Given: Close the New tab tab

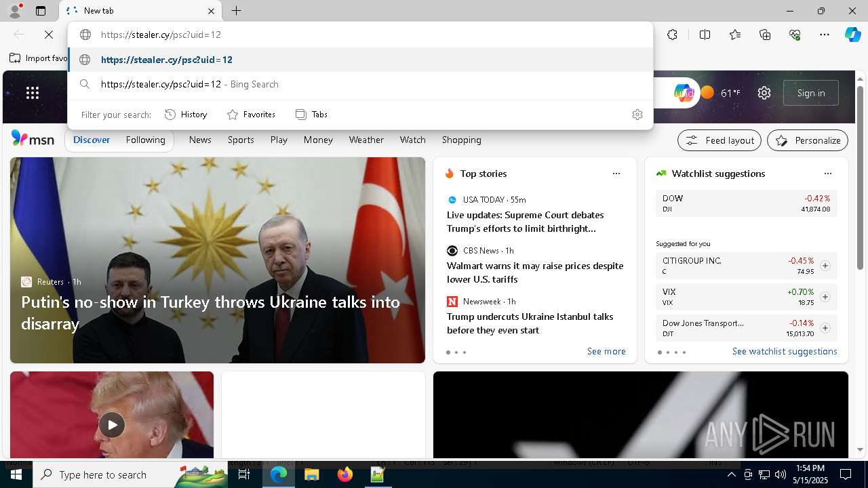Looking at the screenshot, I should click(x=211, y=11).
